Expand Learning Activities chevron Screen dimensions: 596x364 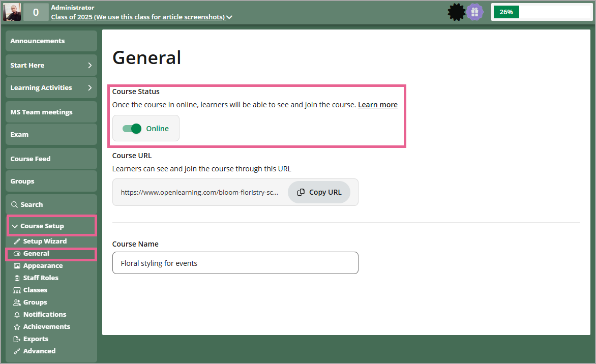click(x=90, y=88)
